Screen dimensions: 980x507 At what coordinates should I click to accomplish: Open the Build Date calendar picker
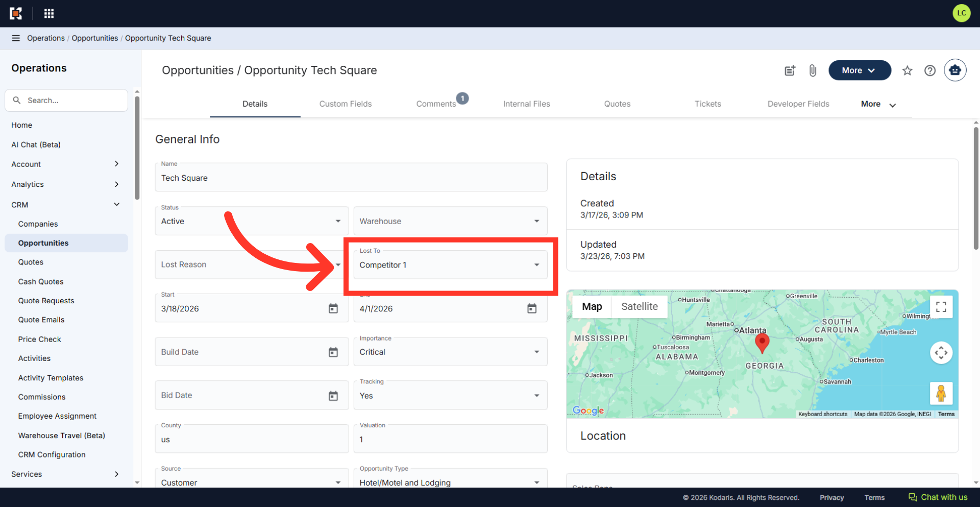pos(333,352)
